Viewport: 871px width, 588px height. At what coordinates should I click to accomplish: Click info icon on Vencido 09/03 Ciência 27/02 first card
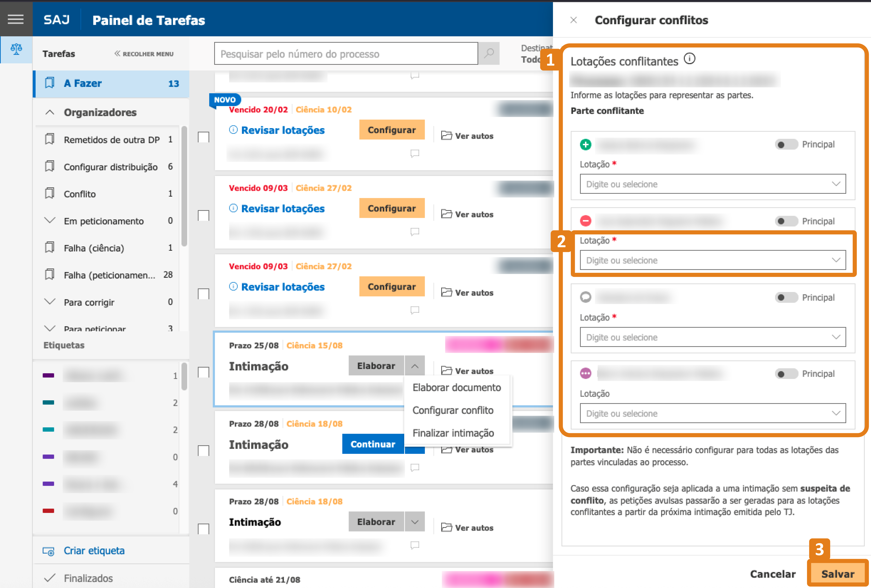[x=233, y=208]
